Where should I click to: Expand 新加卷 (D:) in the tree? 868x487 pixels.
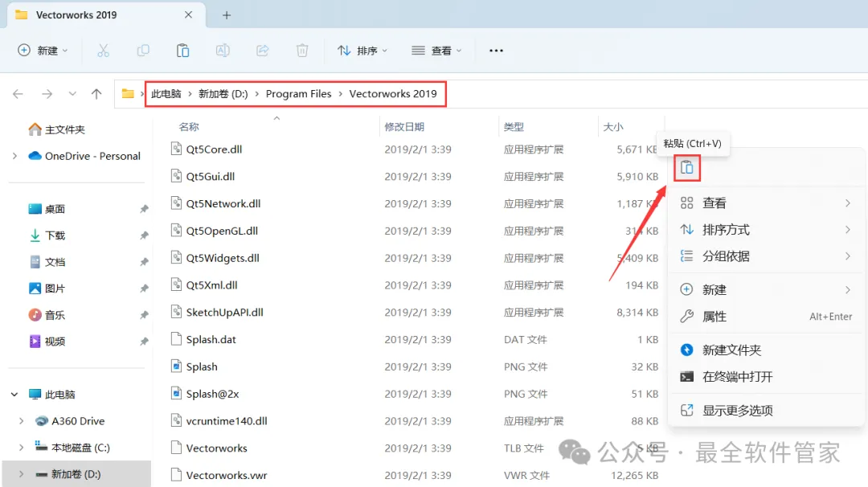21,474
